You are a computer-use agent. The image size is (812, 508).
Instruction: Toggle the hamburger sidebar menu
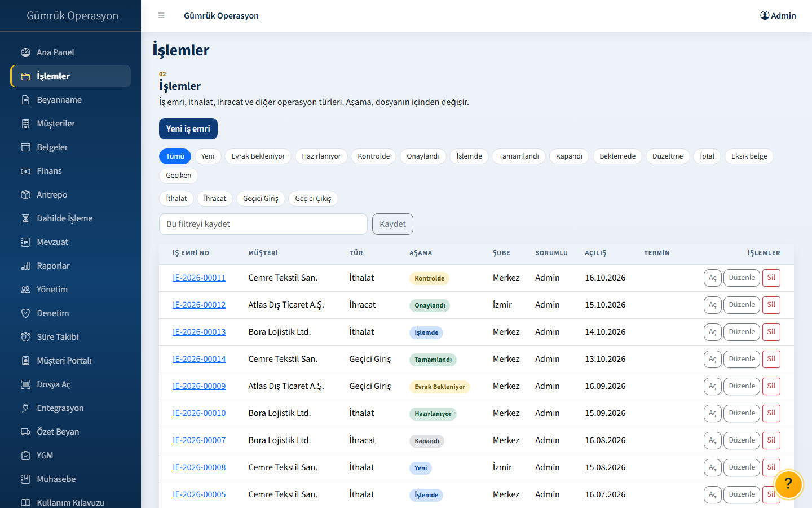tap(161, 16)
